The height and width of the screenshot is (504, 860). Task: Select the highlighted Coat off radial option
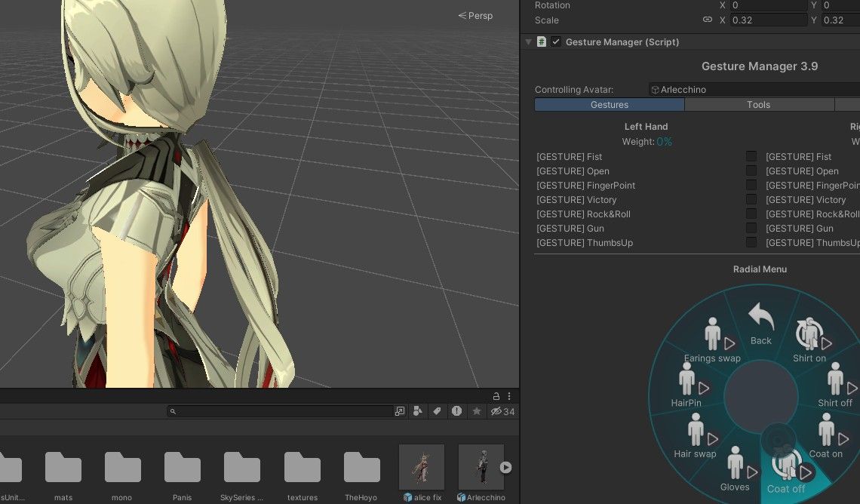(787, 472)
